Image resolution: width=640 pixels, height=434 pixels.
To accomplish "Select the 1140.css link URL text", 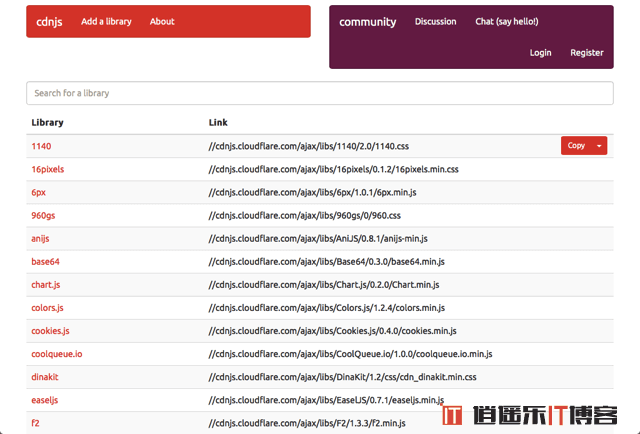I will click(309, 146).
